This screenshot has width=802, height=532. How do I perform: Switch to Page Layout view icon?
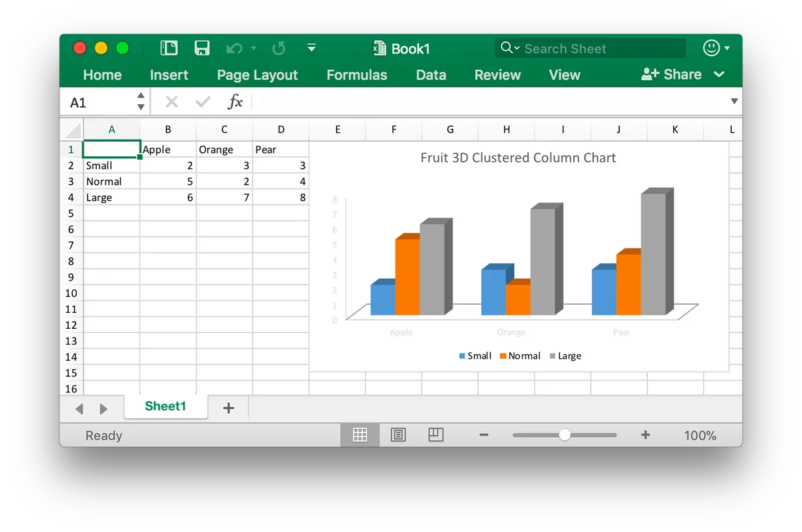398,435
